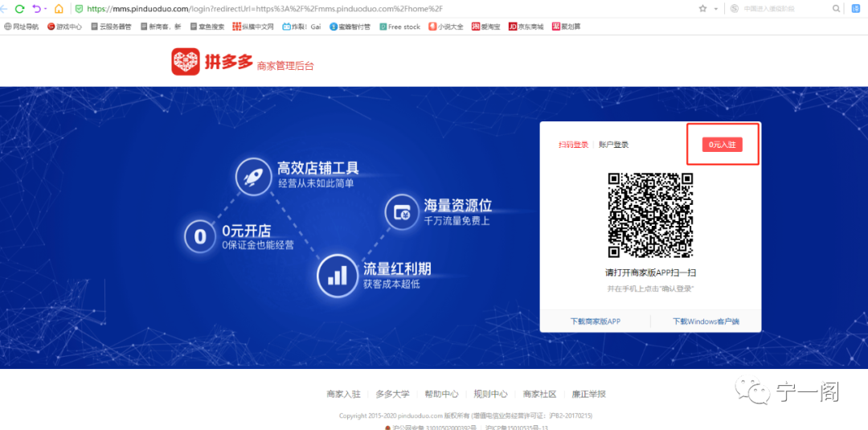Open 规则中心 footer link
The image size is (868, 430).
coord(490,394)
